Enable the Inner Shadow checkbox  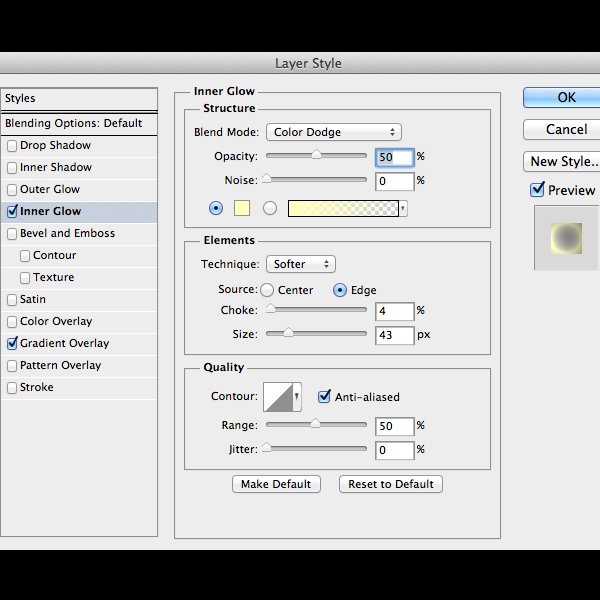(12, 168)
